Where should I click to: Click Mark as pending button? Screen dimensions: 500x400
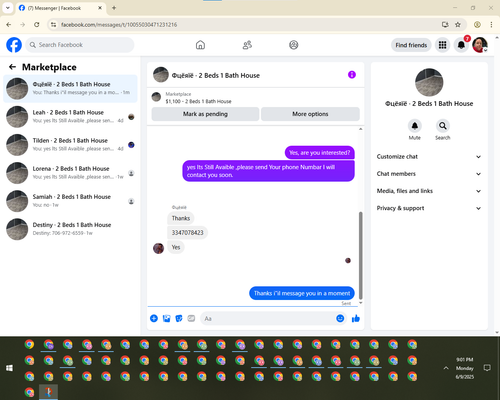point(205,114)
